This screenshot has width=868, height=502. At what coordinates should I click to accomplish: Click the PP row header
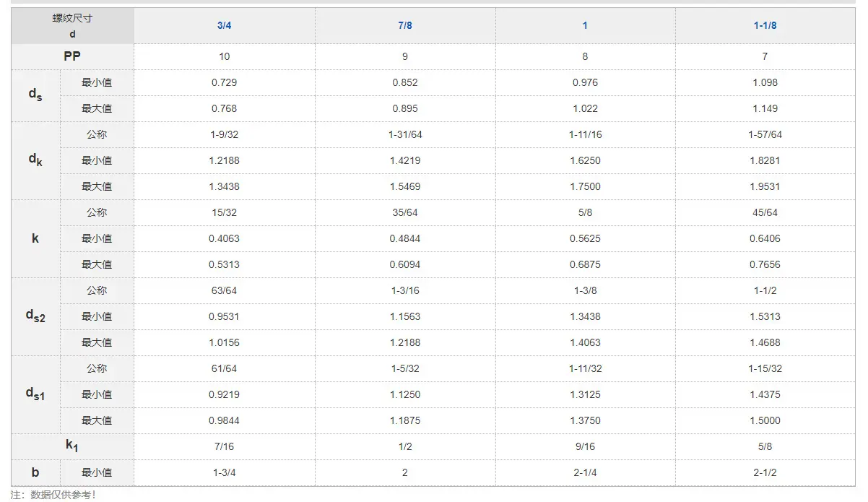(72, 56)
